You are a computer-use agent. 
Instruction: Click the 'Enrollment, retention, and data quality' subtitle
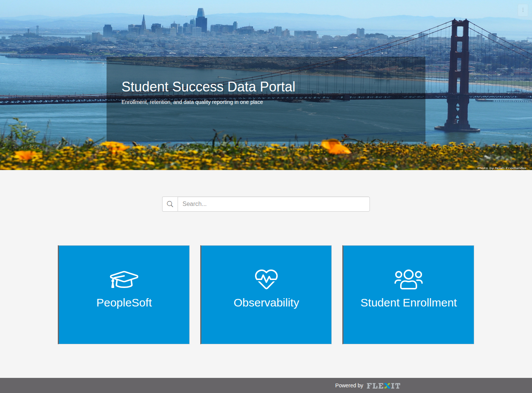point(192,102)
